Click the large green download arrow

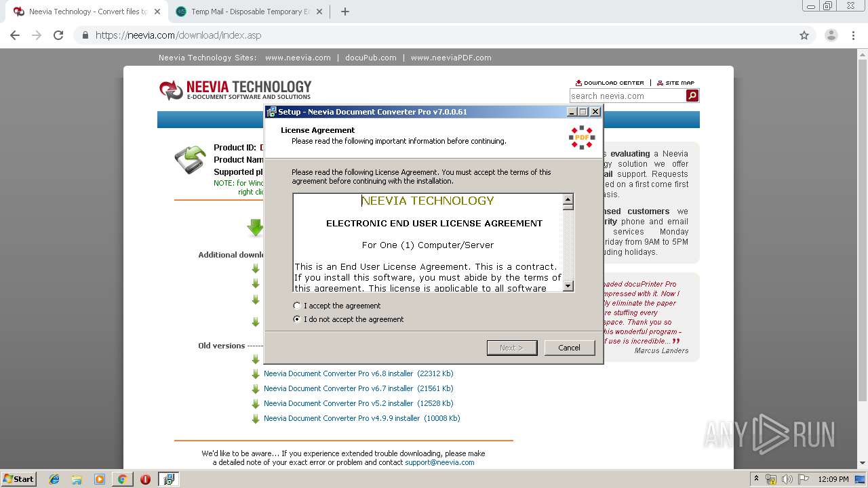(256, 228)
